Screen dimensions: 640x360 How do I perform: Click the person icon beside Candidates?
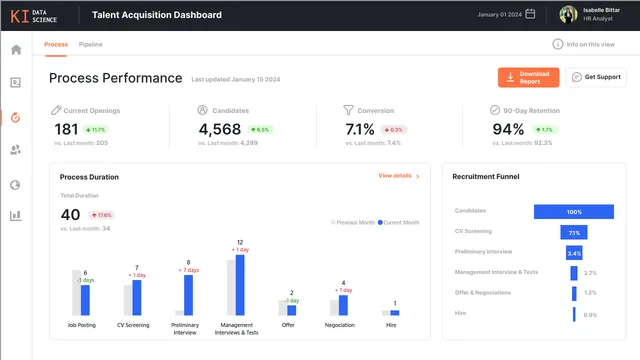pyautogui.click(x=202, y=110)
